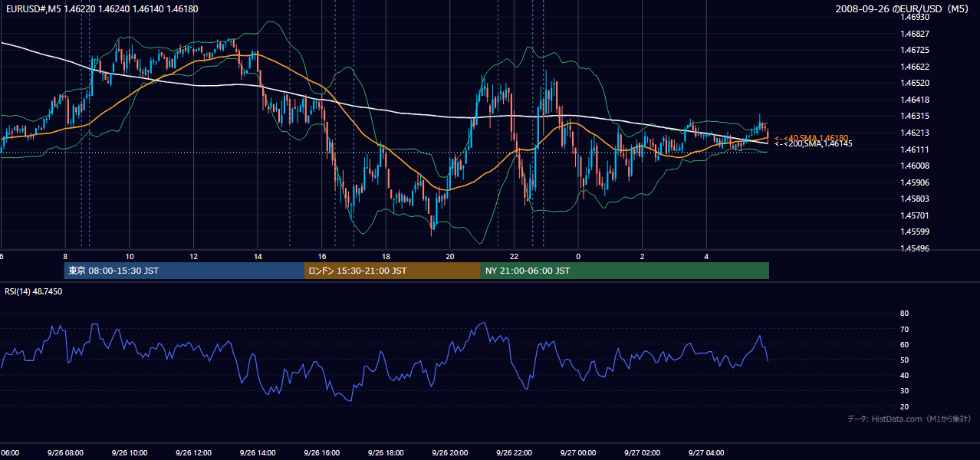Click price axis label 1.46111
This screenshot has height=460, width=980.
coord(916,149)
